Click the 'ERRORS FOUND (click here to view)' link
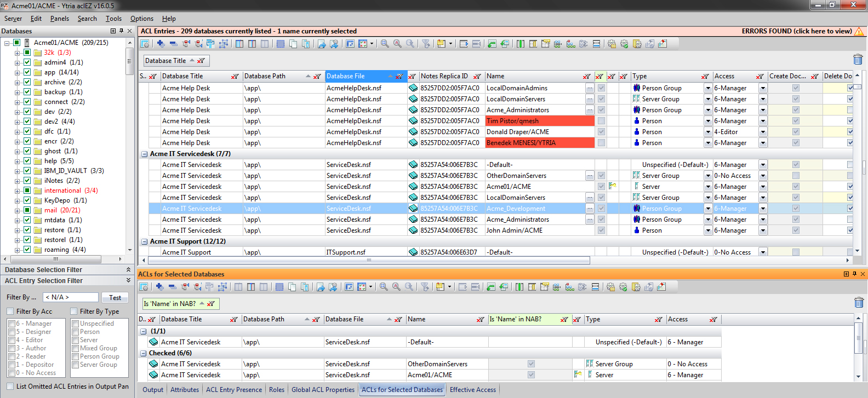 click(797, 31)
